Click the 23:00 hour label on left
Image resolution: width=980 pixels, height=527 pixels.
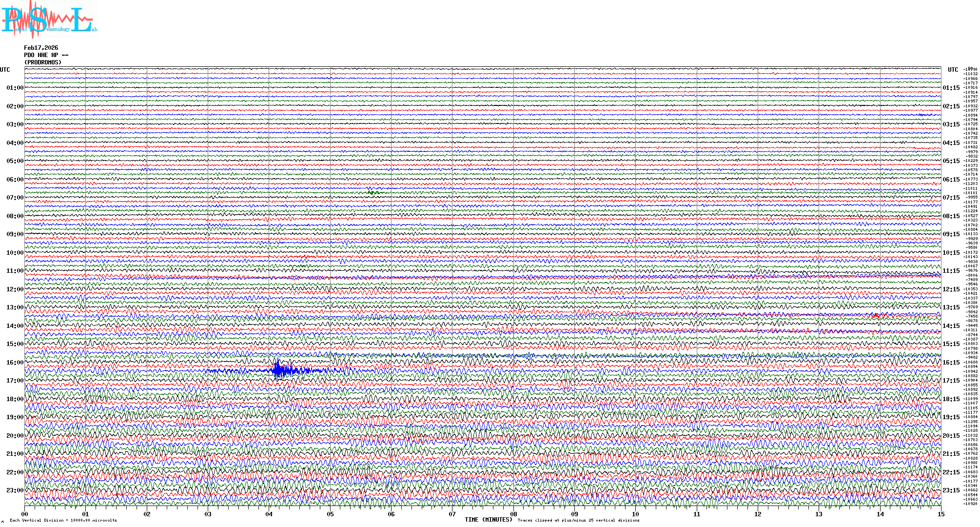pos(15,490)
